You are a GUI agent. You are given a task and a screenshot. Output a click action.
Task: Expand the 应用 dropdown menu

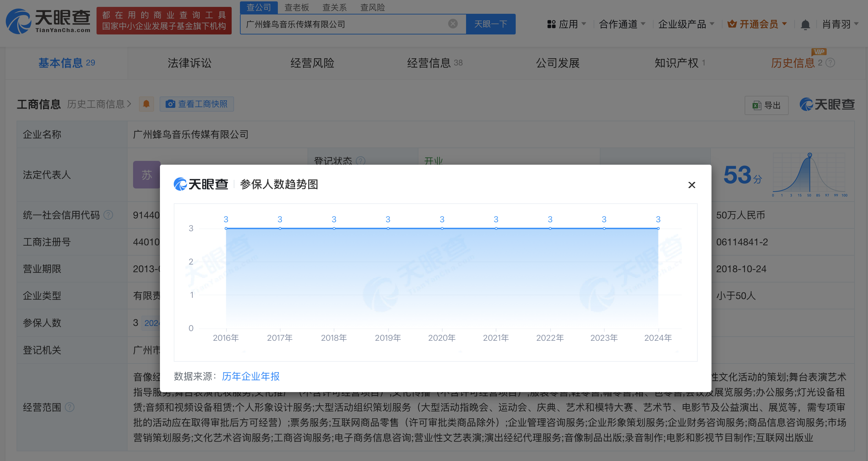[x=566, y=24]
